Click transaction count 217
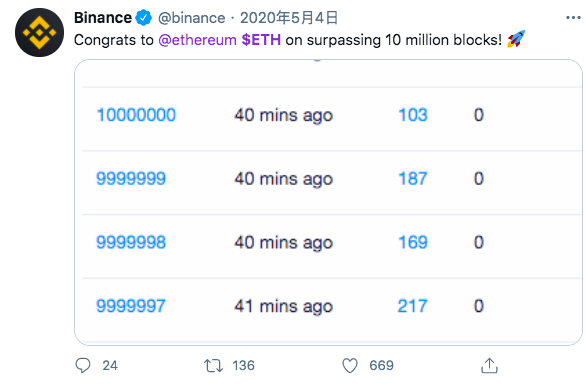The height and width of the screenshot is (385, 586). (412, 306)
